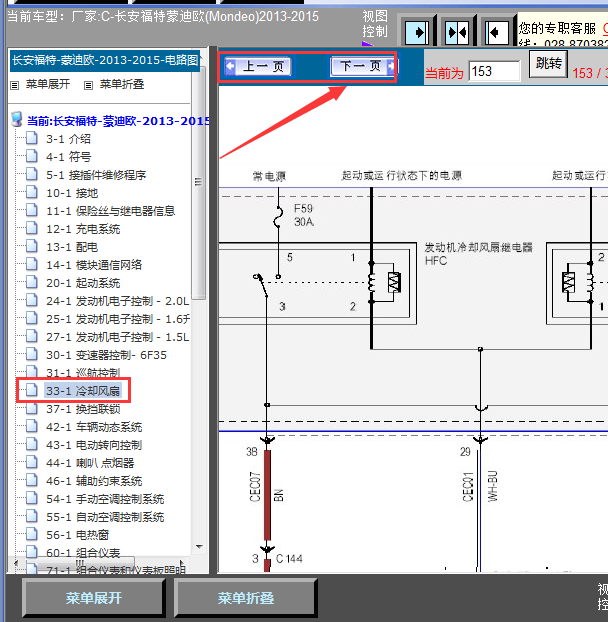This screenshot has width=608, height=622.
Task: Open tree item 10-1 接地
Action: pos(72,193)
